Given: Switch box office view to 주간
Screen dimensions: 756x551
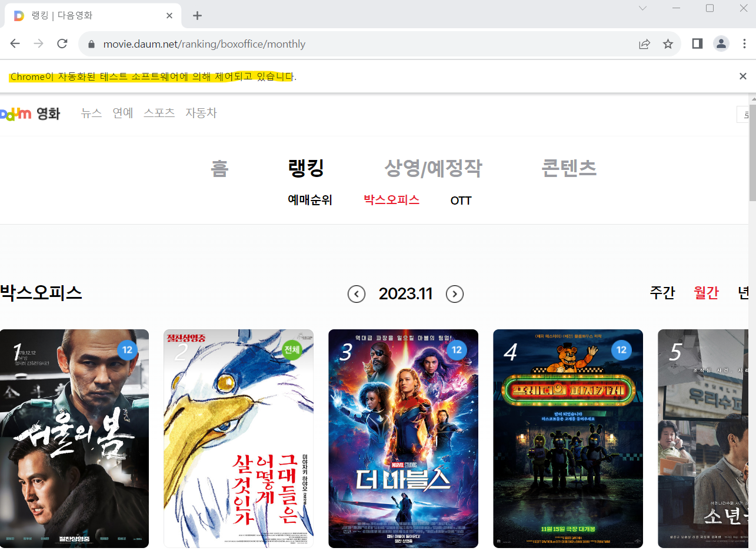Looking at the screenshot, I should tap(662, 293).
